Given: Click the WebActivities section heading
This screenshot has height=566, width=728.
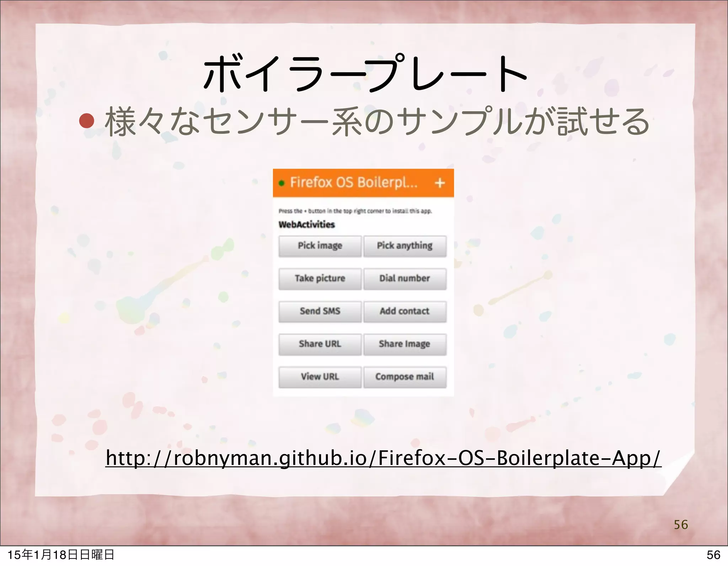Looking at the screenshot, I should tap(307, 225).
